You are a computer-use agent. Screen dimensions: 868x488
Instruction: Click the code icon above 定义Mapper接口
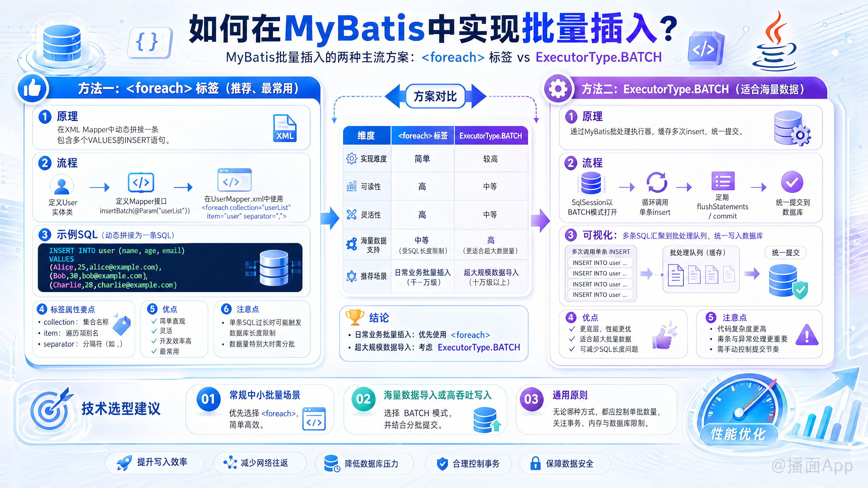point(141,183)
